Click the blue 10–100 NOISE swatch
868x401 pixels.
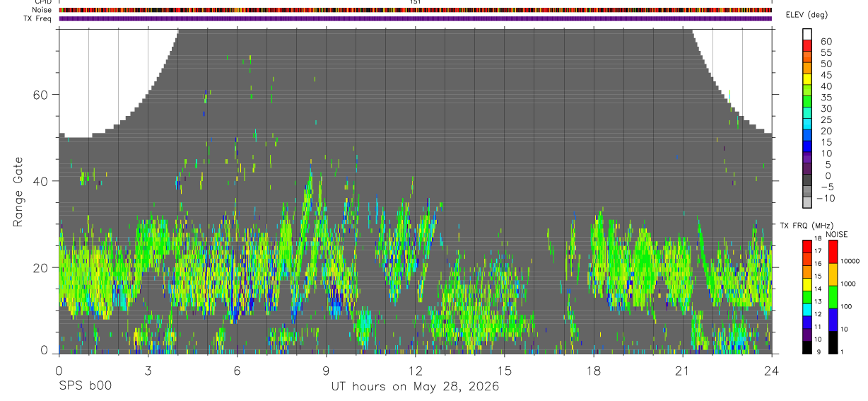click(833, 319)
